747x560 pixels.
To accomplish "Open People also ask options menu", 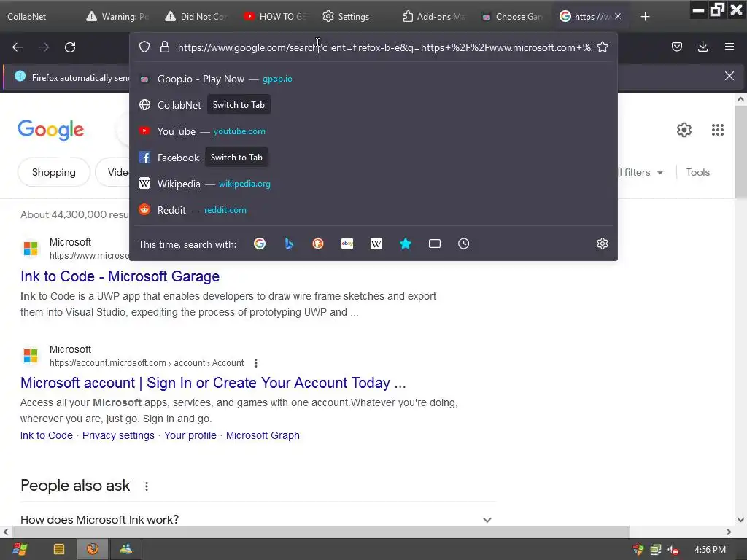I will 147,486.
